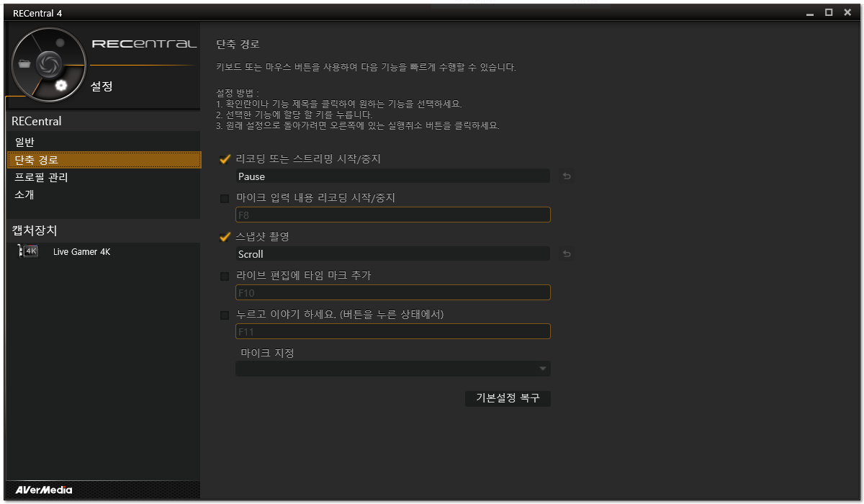Uncheck the 스냅샷 촬영 checkbox
The image size is (864, 504).
[x=225, y=237]
